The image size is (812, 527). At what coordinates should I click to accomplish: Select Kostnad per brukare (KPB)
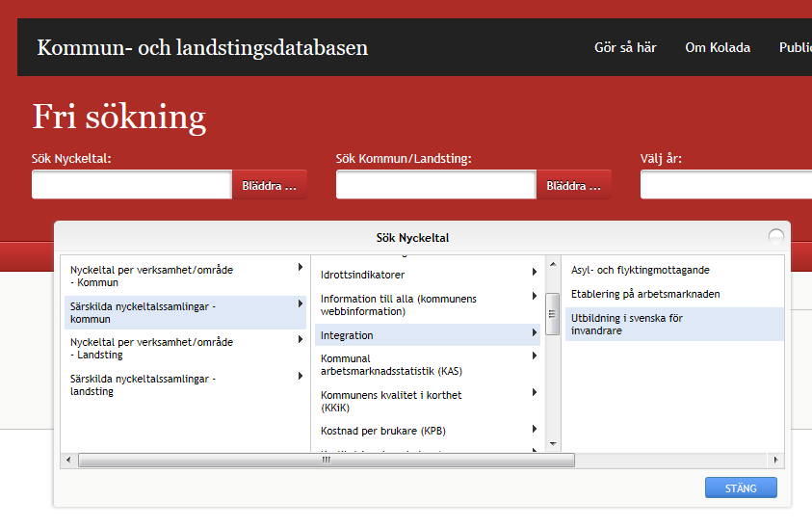click(428, 431)
